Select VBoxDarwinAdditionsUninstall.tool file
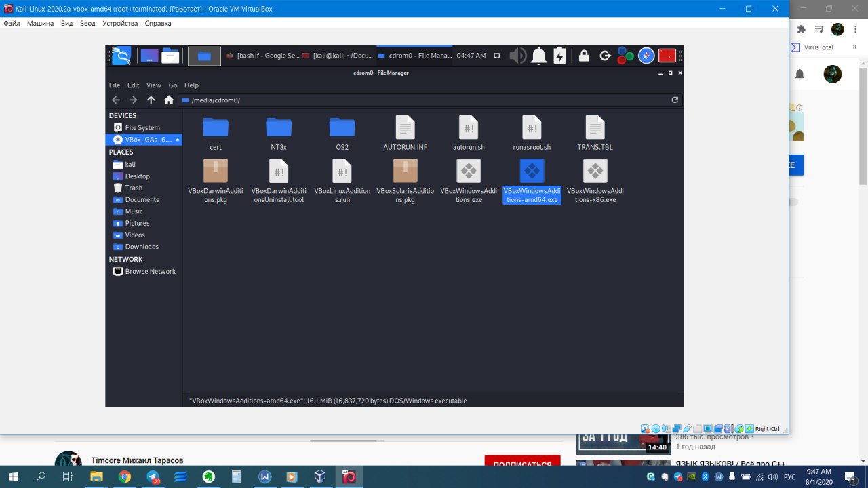868x488 pixels. [x=279, y=181]
